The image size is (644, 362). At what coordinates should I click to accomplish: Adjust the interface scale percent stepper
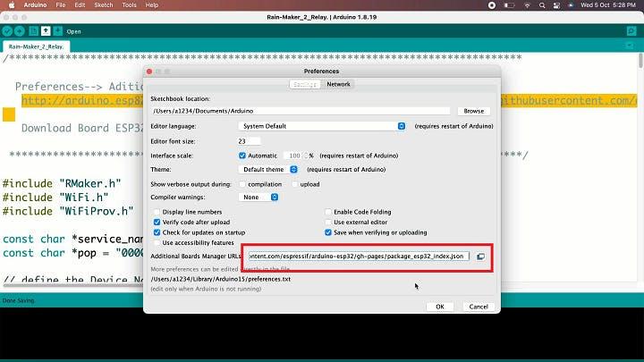pos(306,156)
